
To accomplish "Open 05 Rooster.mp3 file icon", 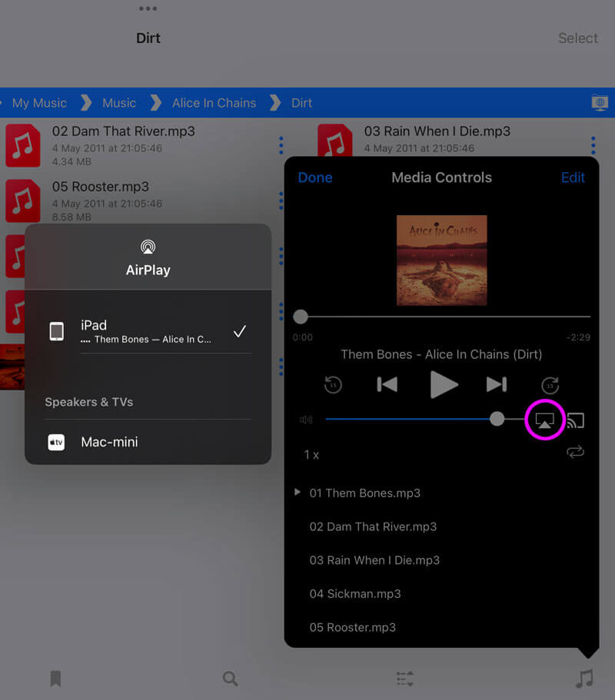I will [23, 201].
